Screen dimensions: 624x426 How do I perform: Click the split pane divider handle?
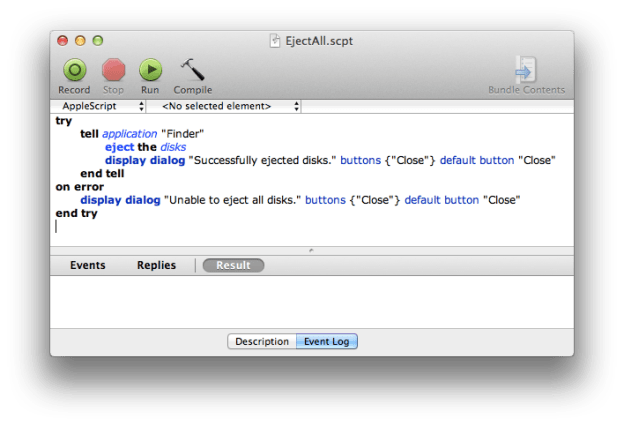pos(311,250)
